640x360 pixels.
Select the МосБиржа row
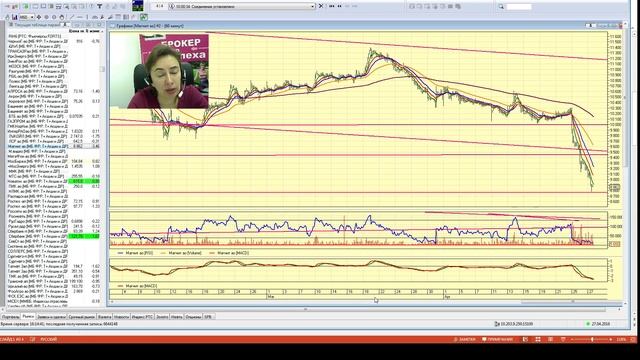53,161
